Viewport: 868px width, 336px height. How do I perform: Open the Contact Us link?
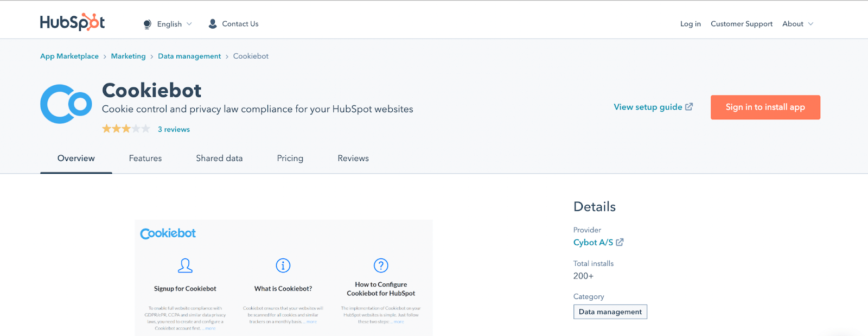point(240,24)
